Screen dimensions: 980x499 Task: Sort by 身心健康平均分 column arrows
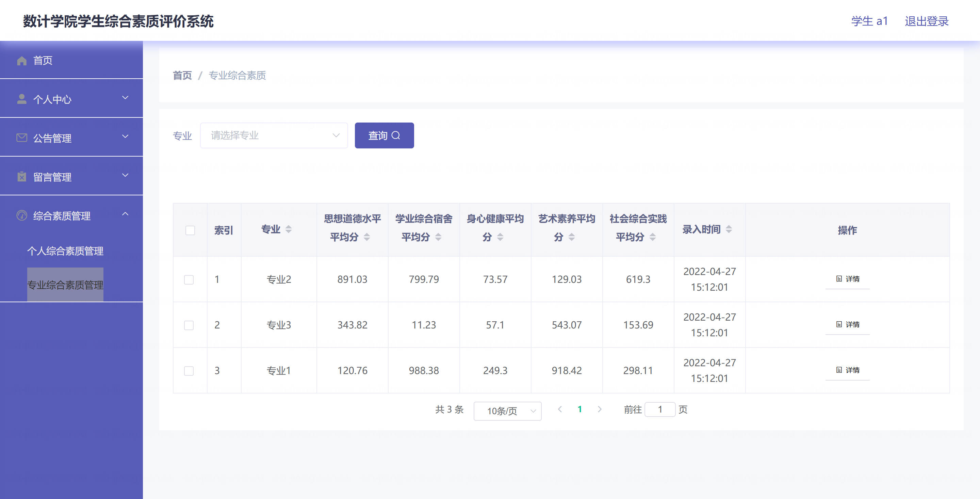pos(500,237)
